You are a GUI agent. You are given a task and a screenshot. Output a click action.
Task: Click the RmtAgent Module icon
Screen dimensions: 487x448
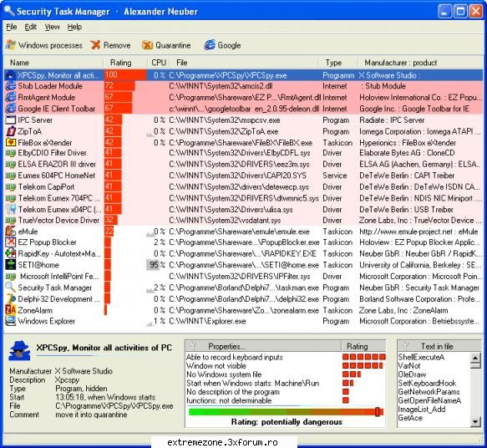click(x=11, y=97)
